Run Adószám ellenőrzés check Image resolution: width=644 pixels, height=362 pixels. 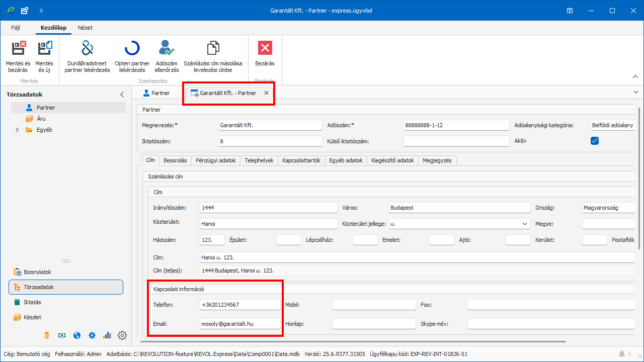[167, 48]
